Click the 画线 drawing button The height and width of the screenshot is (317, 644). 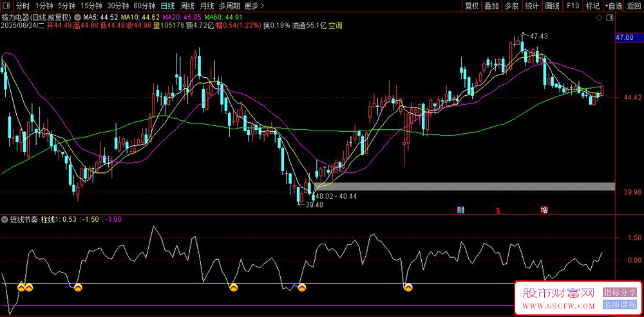click(552, 6)
